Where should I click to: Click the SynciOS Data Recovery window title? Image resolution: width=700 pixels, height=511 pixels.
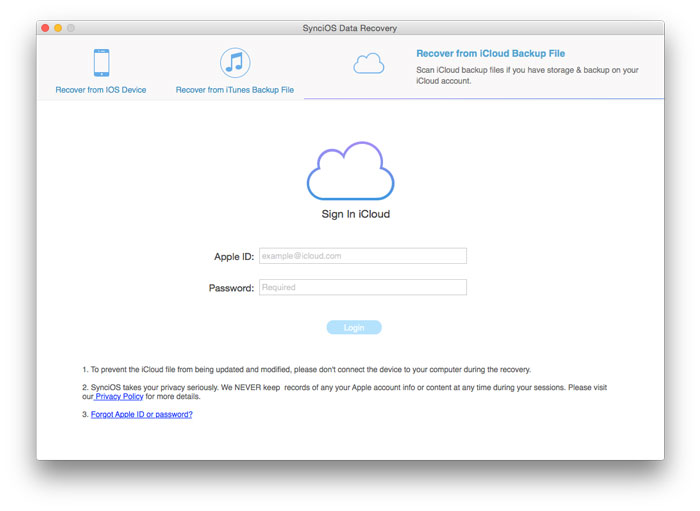[x=350, y=28]
